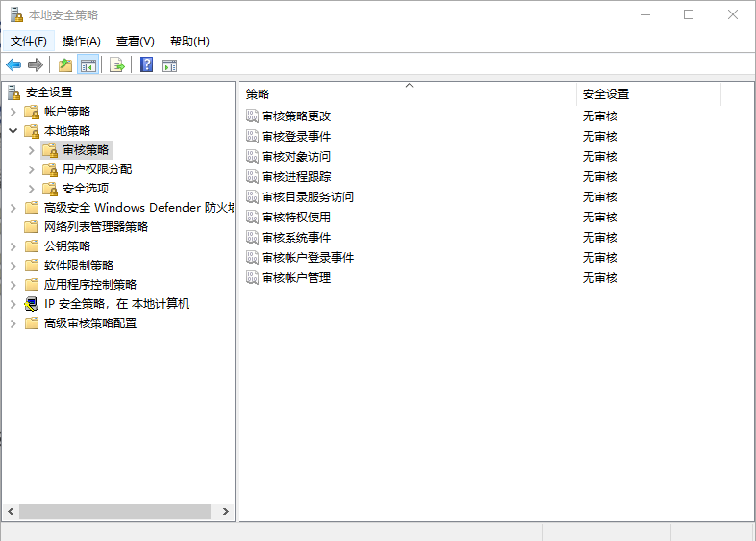Minimize the 本地安全策略 window
Image resolution: width=756 pixels, height=541 pixels.
tap(645, 15)
